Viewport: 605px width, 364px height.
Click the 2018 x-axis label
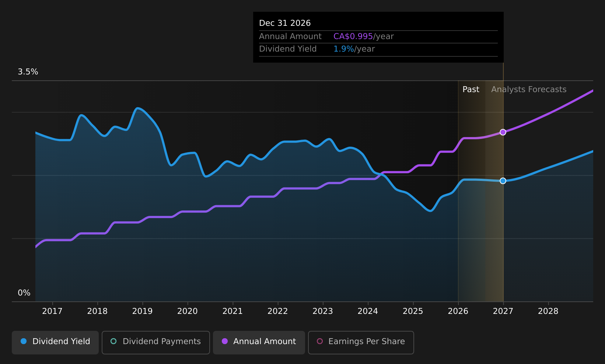click(97, 311)
